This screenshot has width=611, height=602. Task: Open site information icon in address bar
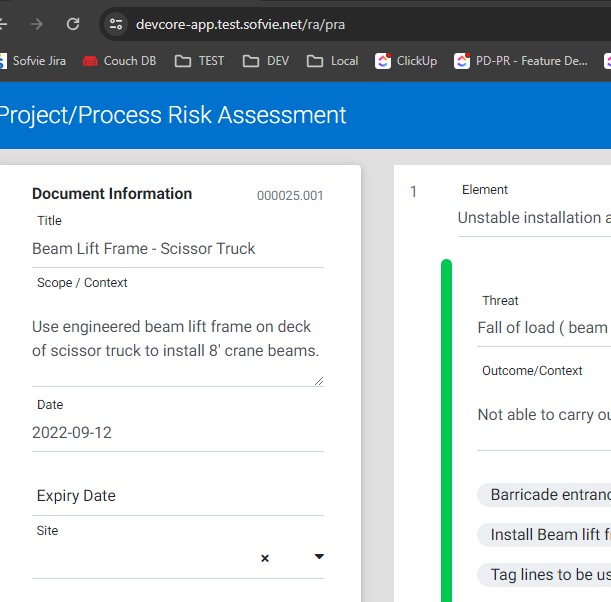pyautogui.click(x=116, y=24)
